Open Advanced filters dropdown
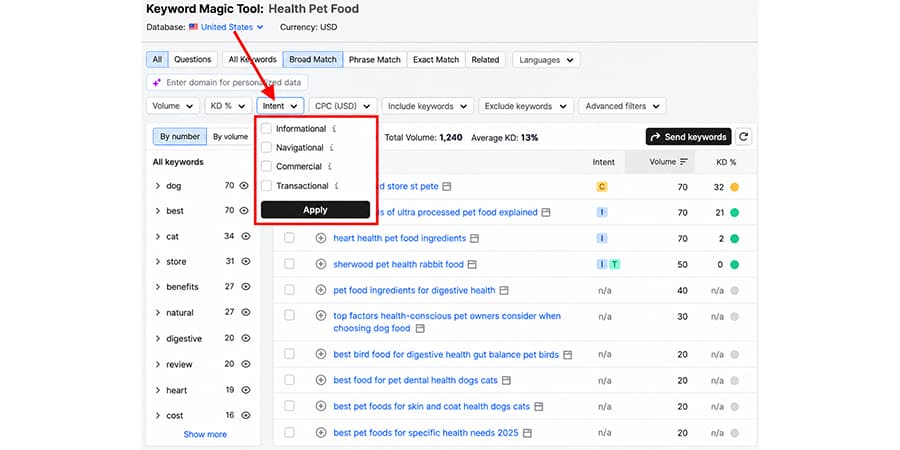The height and width of the screenshot is (450, 900). point(622,106)
